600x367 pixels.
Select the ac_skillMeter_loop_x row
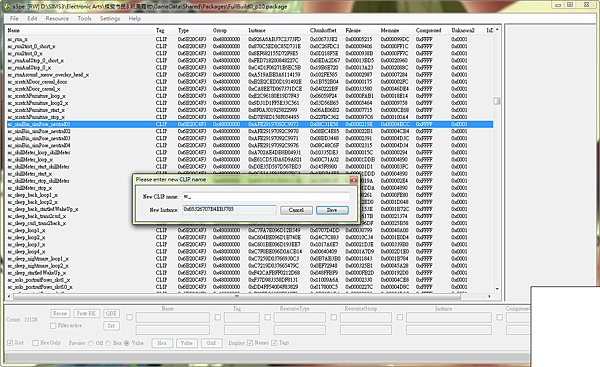(x=249, y=160)
